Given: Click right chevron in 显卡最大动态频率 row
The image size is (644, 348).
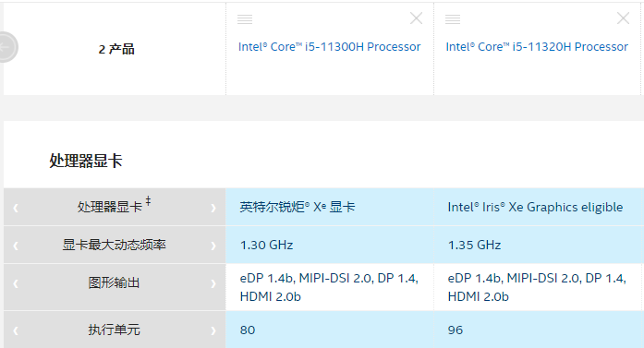Looking at the screenshot, I should coord(213,246).
